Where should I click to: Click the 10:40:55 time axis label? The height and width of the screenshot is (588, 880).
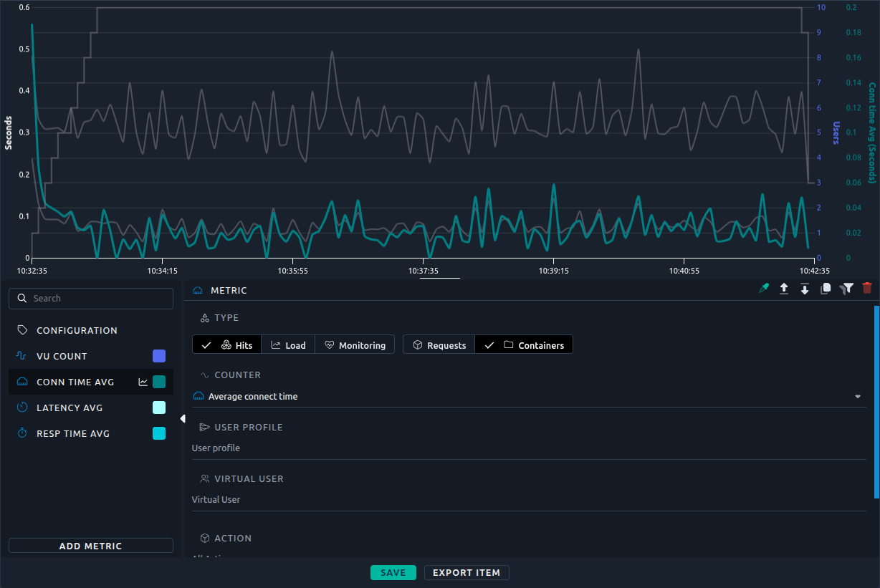point(684,271)
